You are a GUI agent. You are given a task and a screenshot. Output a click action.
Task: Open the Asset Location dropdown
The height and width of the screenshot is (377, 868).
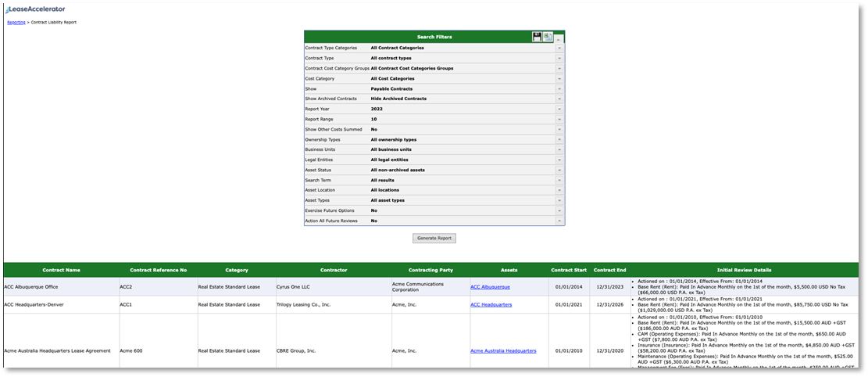click(559, 190)
